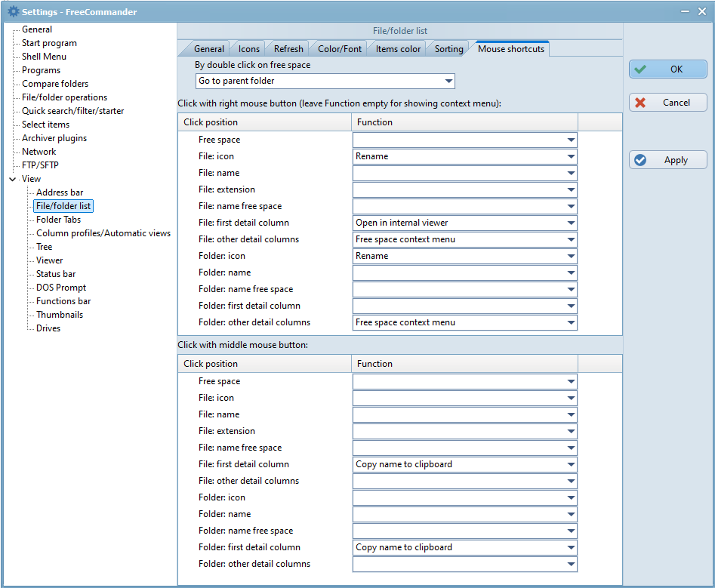
Task: Switch to the Icons tab
Action: click(249, 49)
